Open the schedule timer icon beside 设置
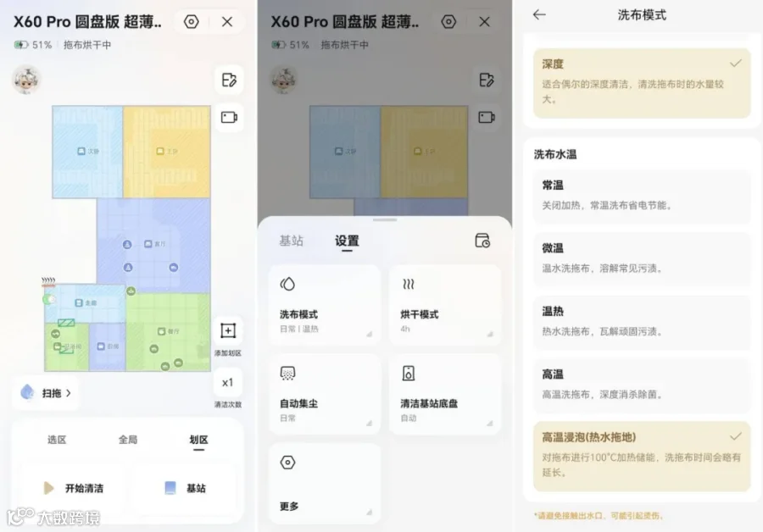Viewport: 763px width, 532px height. [482, 241]
